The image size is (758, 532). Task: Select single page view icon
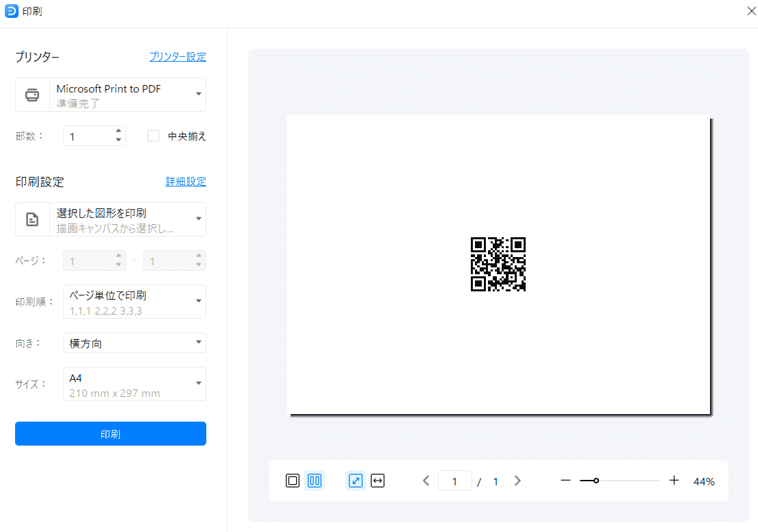pyautogui.click(x=293, y=481)
